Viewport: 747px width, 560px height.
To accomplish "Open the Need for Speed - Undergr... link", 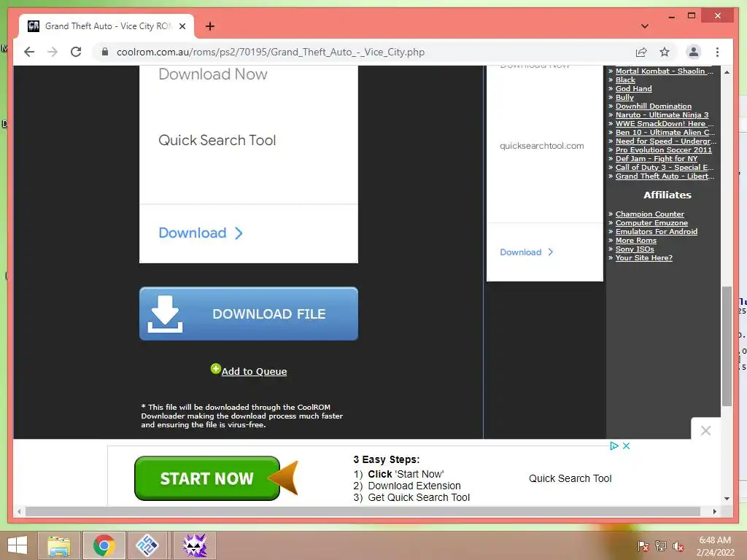I will coord(665,141).
